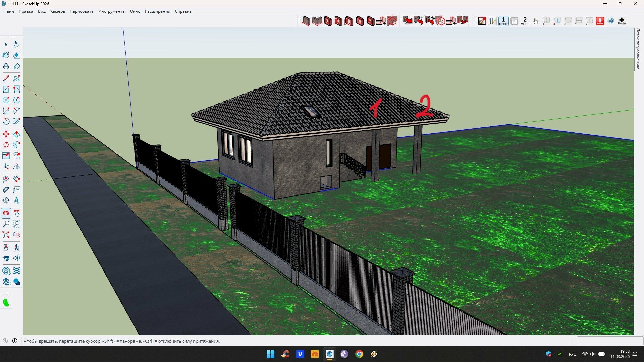644x362 pixels.
Task: Select the Paint Bucket tool
Action: [6, 55]
